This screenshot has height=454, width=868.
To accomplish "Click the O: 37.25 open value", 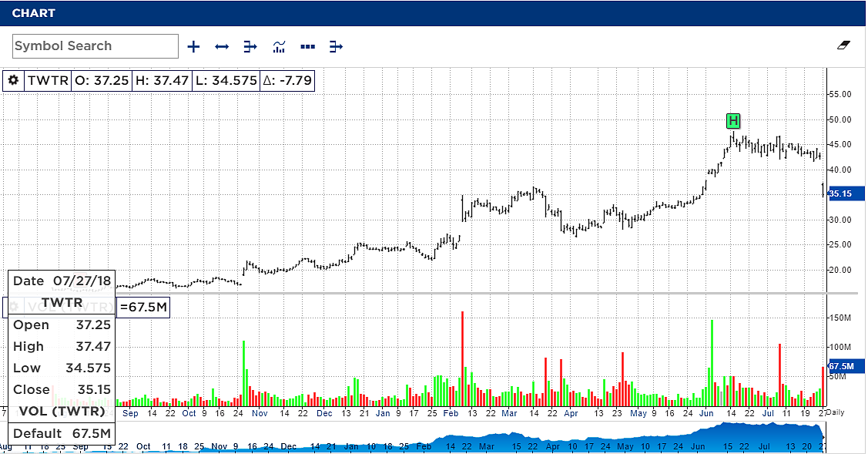I will pyautogui.click(x=102, y=80).
